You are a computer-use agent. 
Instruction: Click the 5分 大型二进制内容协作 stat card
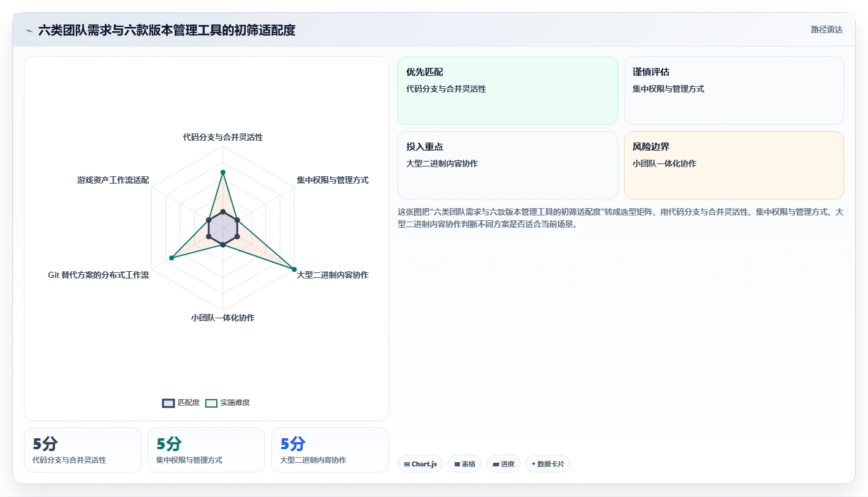(330, 450)
